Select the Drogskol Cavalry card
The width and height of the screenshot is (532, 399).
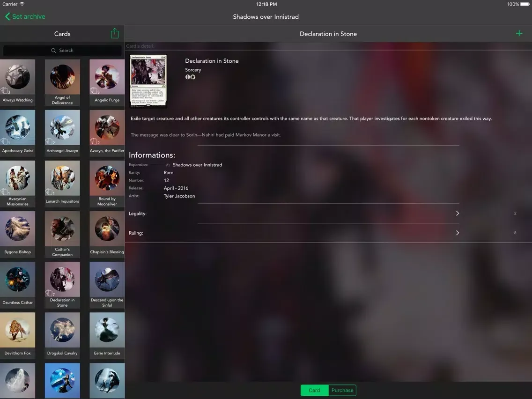[x=62, y=335]
